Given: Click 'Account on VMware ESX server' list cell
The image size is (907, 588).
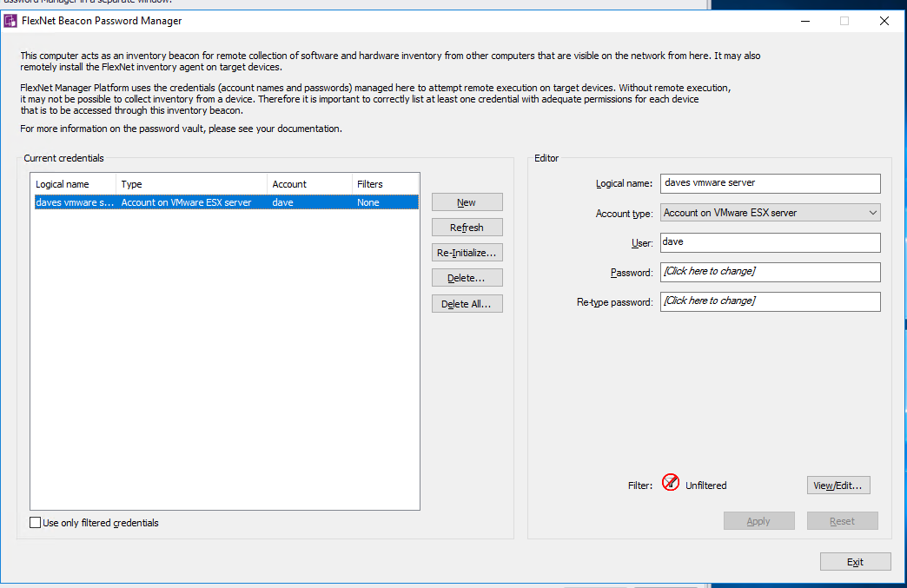Looking at the screenshot, I should (186, 202).
